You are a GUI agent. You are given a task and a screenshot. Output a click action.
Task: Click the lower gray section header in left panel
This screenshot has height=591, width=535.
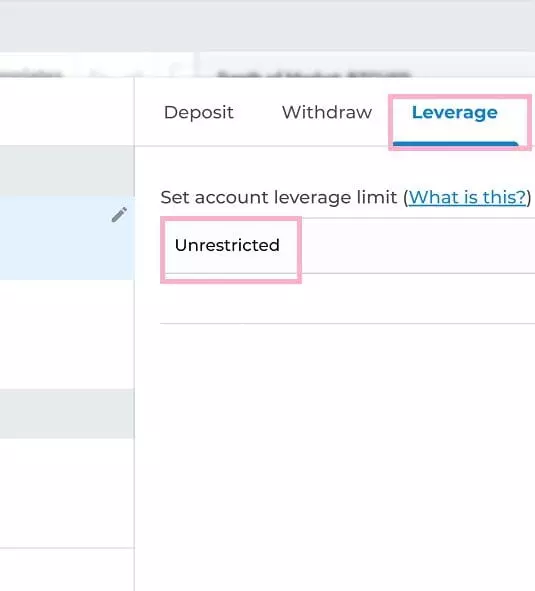[67, 413]
